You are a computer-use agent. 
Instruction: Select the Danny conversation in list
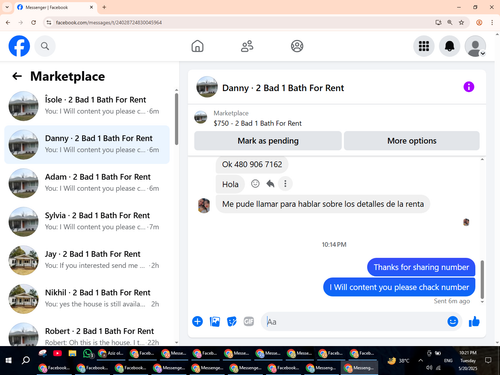click(87, 144)
